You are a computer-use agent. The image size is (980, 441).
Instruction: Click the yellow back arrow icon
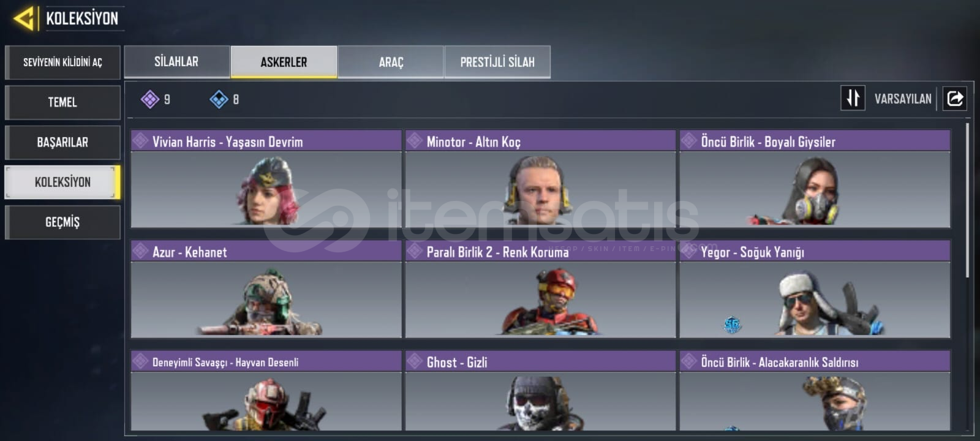[x=23, y=18]
